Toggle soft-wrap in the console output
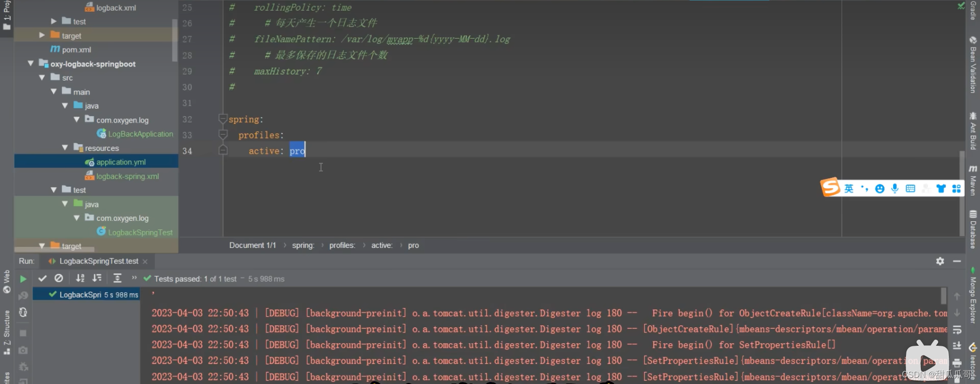This screenshot has width=980, height=384. click(x=957, y=330)
